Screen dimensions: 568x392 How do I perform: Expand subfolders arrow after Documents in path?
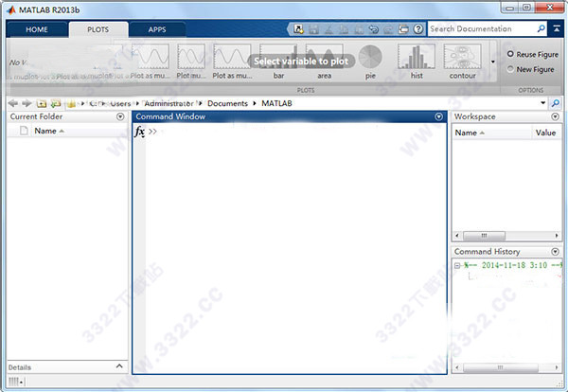[255, 103]
